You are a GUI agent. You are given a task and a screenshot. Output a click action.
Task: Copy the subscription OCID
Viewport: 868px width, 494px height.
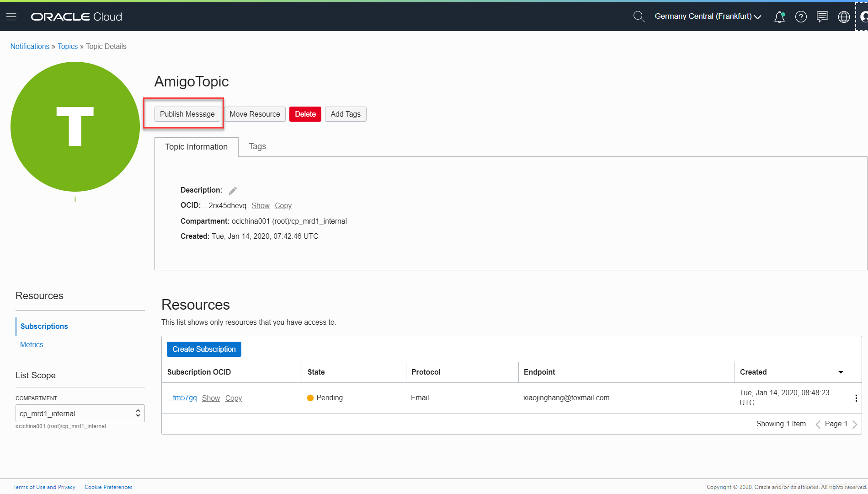pyautogui.click(x=234, y=398)
